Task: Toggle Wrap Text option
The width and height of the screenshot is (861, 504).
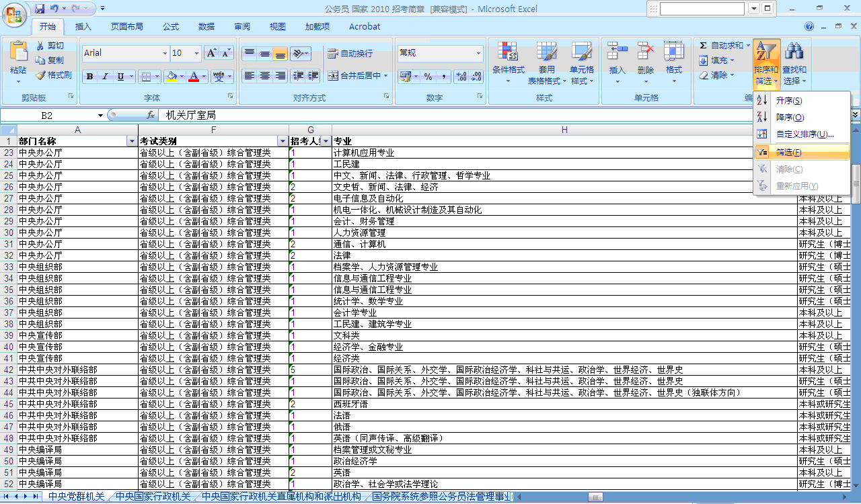Action: tap(350, 54)
